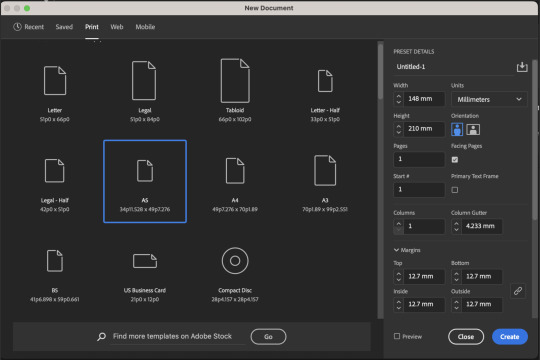Set landscape orientation

pyautogui.click(x=473, y=130)
